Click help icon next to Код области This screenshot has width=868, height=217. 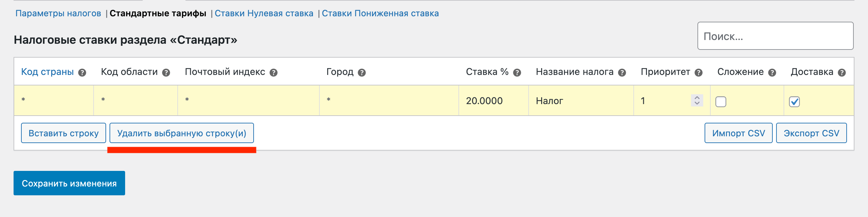click(x=166, y=73)
